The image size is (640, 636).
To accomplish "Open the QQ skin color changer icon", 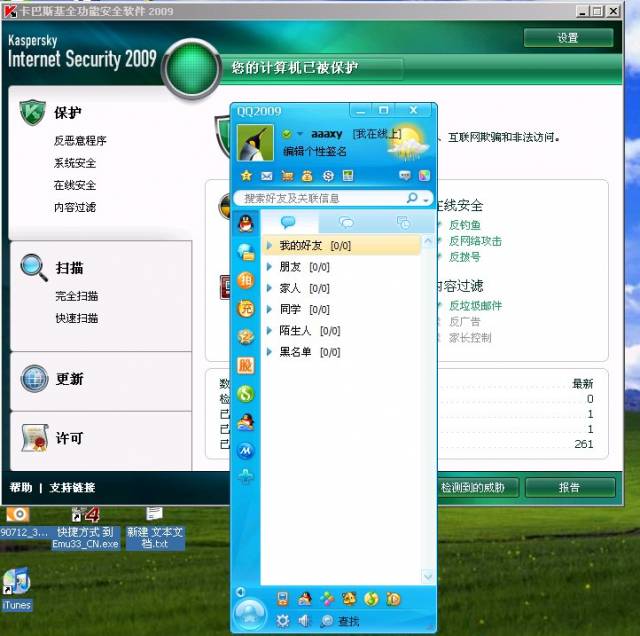I will [424, 176].
